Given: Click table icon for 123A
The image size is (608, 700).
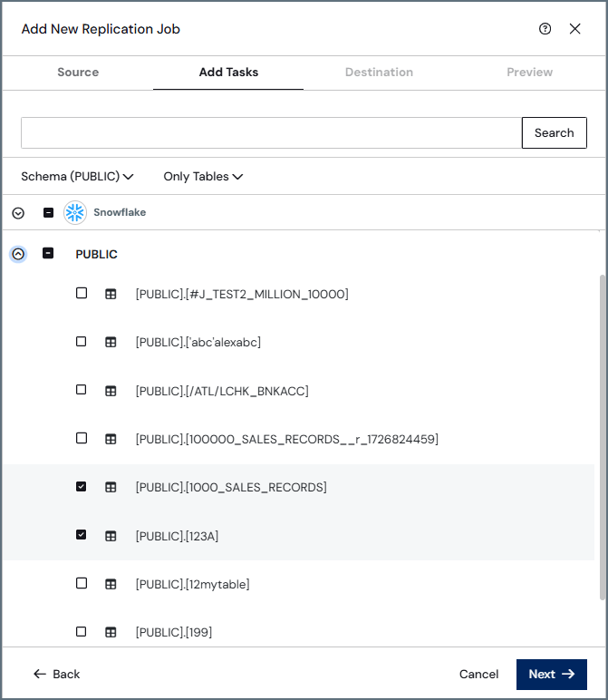Looking at the screenshot, I should tap(111, 536).
